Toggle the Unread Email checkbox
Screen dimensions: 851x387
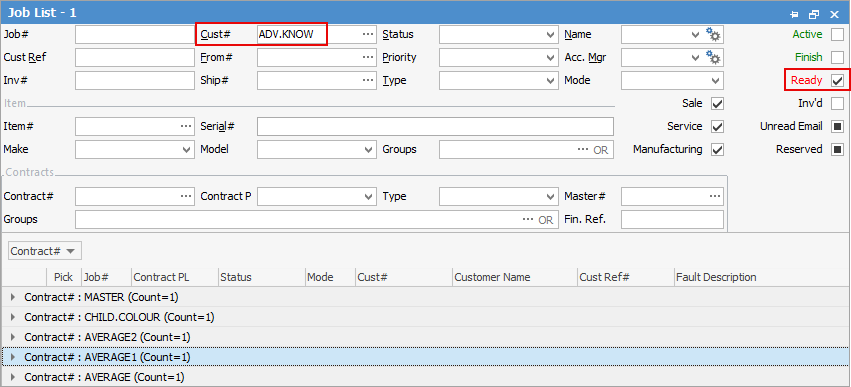[x=837, y=126]
